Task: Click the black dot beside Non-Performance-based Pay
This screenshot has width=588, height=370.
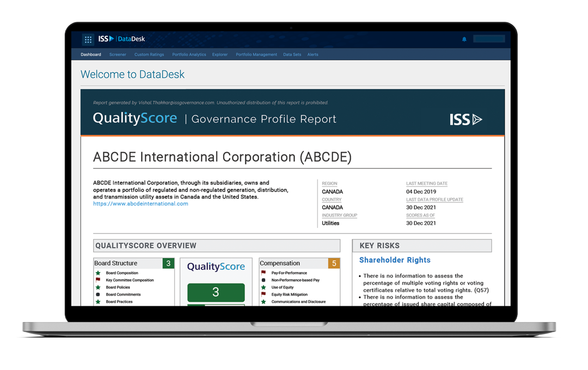Action: click(x=264, y=280)
